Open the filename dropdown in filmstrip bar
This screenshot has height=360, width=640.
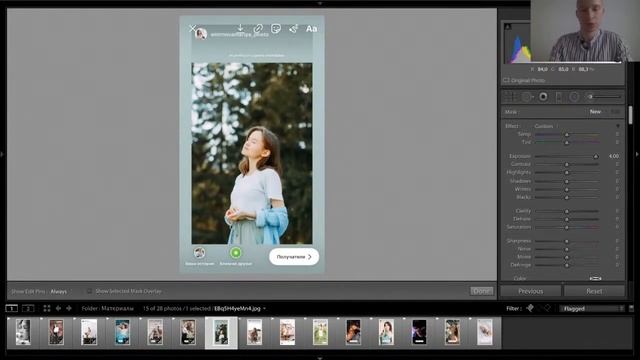coord(264,309)
